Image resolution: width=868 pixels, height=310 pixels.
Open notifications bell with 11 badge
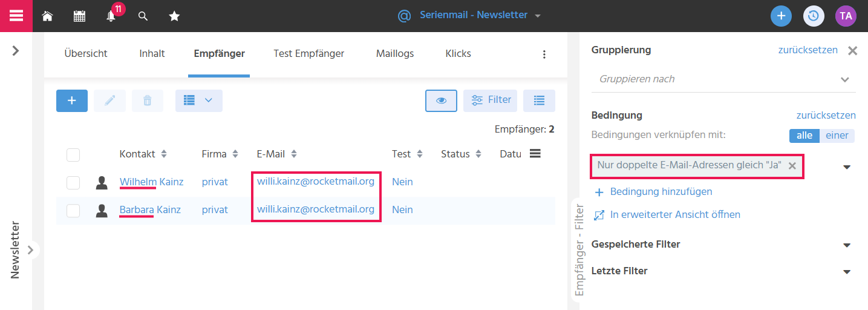coord(111,16)
